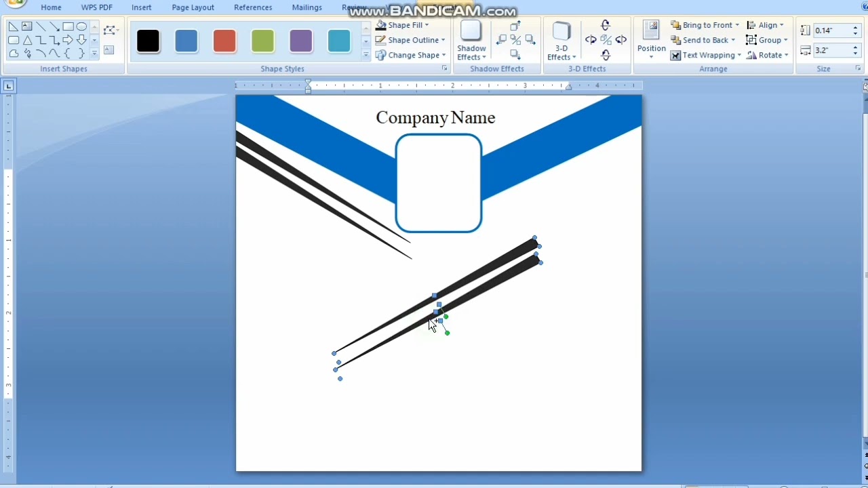Select the Isosceles Triangle shape
This screenshot has width=868, height=488.
27,40
